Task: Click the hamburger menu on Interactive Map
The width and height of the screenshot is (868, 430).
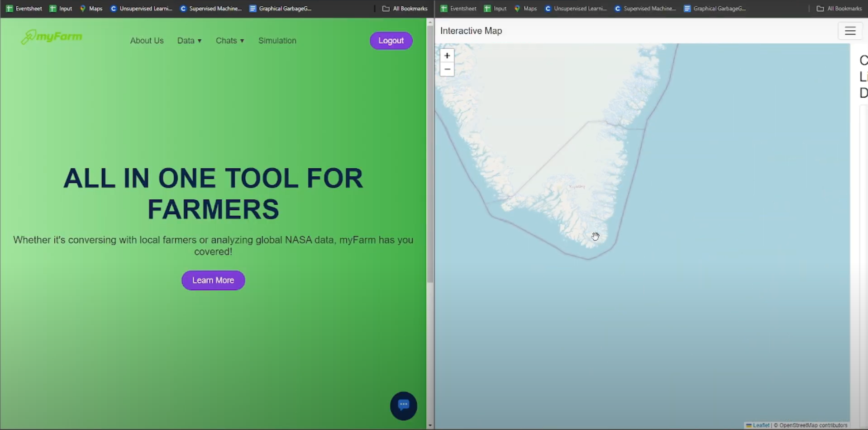Action: 849,30
